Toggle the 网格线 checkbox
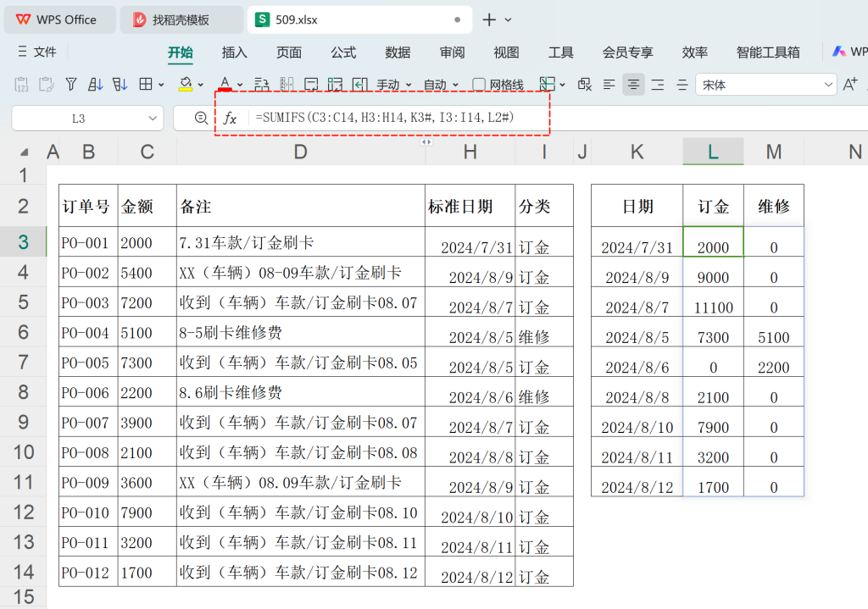Viewport: 868px width, 609px height. point(479,85)
